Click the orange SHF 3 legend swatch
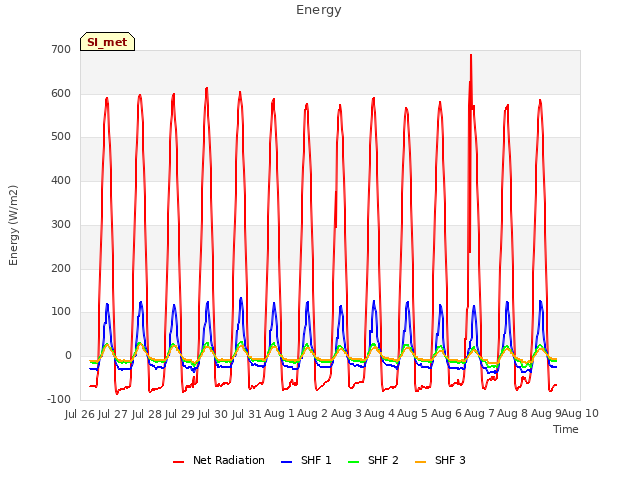The image size is (640, 480). pyautogui.click(x=420, y=462)
